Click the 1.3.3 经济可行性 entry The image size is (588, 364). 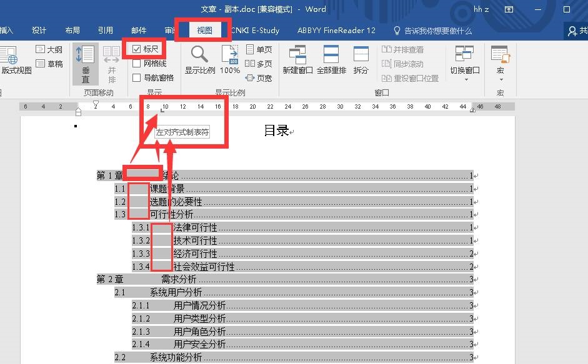pyautogui.click(x=302, y=253)
